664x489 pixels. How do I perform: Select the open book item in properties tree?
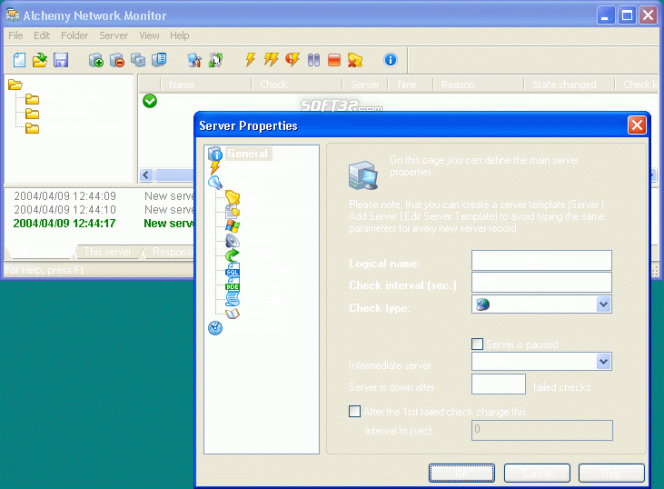[232, 314]
